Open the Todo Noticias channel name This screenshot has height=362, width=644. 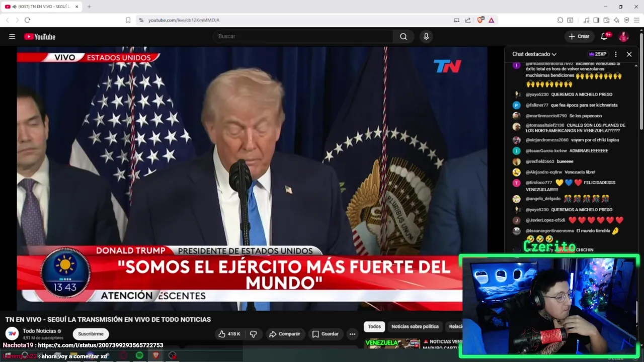[x=39, y=331]
